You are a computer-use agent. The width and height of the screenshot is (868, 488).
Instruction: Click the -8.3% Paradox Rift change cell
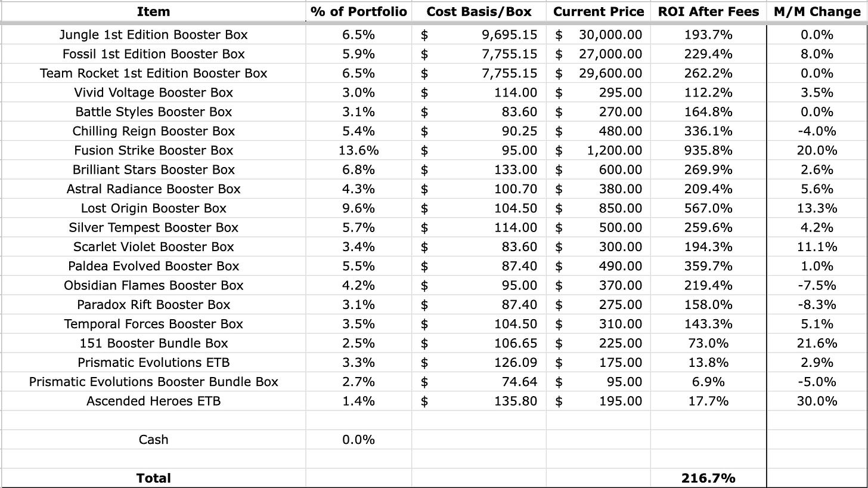[817, 305]
